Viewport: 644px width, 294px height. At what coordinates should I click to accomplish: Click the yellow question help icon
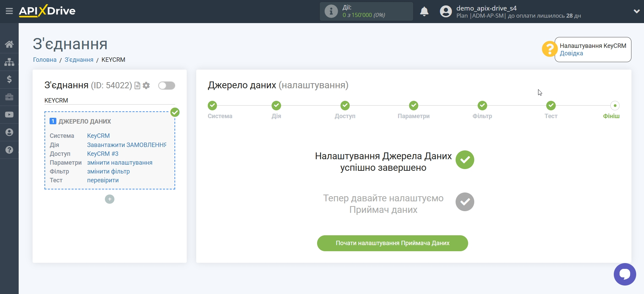(549, 49)
